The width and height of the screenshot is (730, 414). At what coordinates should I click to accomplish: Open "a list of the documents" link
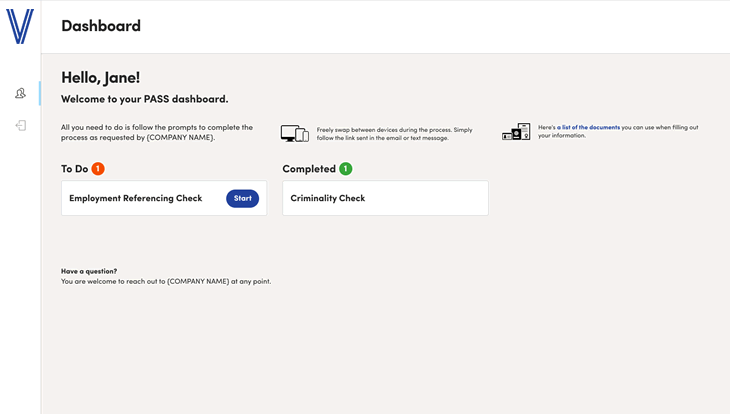(x=588, y=128)
